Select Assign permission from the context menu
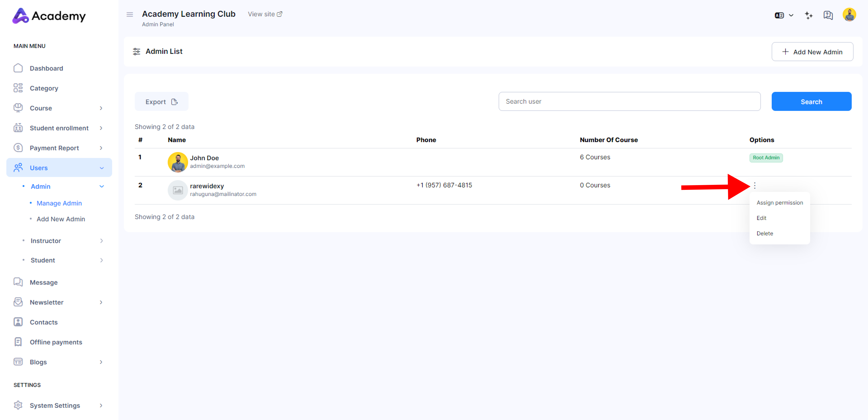868x420 pixels. (x=779, y=202)
